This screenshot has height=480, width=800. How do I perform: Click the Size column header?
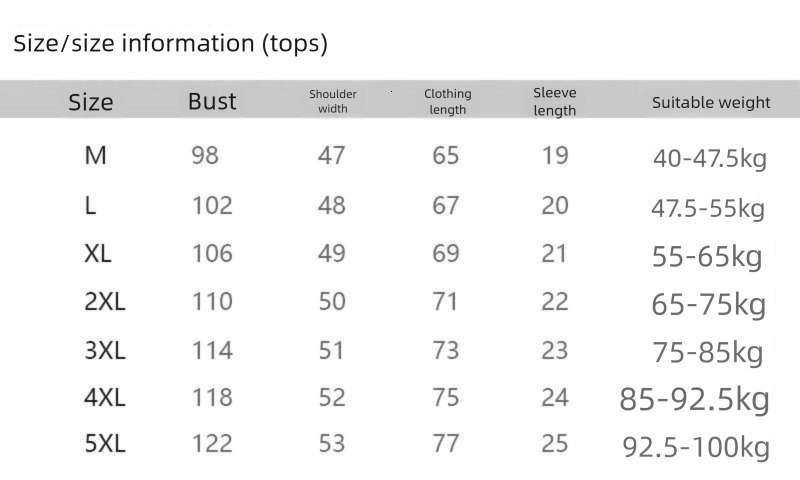point(91,102)
